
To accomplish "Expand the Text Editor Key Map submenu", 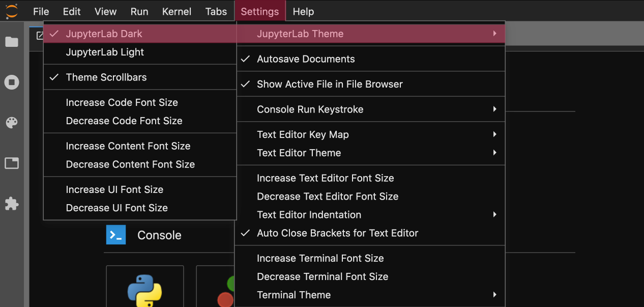I will coord(303,135).
